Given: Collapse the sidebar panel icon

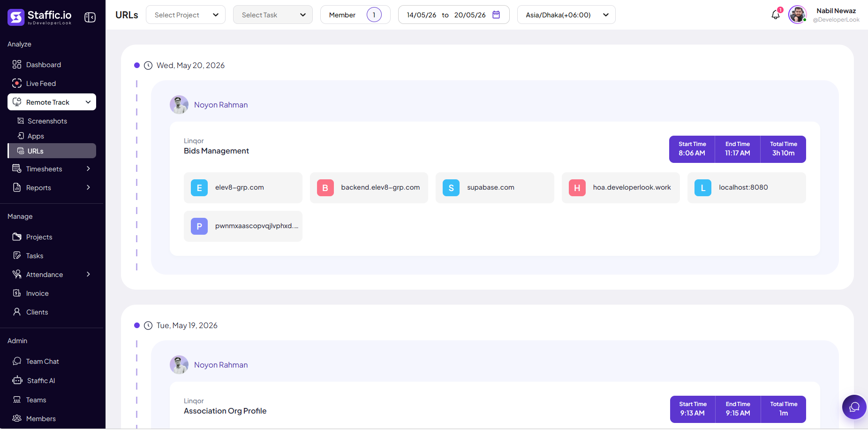Looking at the screenshot, I should pyautogui.click(x=90, y=17).
